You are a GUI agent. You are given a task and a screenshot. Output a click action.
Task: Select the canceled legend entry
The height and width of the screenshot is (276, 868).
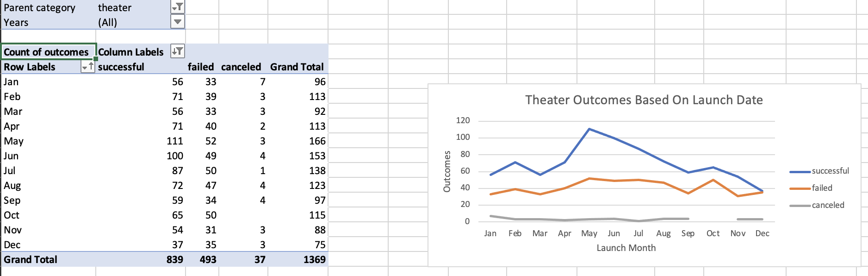coord(817,205)
